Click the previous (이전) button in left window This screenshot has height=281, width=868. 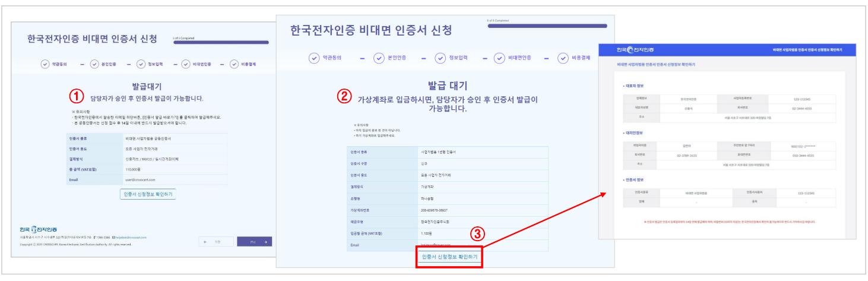click(217, 242)
